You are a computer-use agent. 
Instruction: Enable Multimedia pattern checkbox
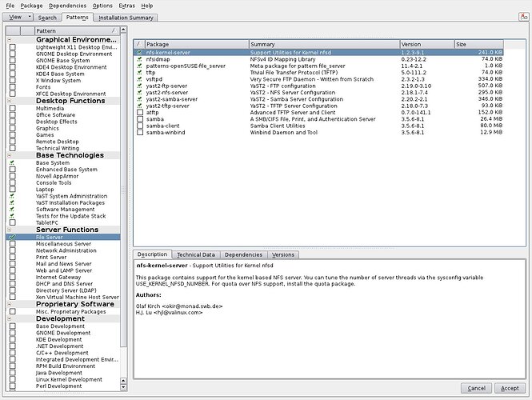[x=13, y=108]
